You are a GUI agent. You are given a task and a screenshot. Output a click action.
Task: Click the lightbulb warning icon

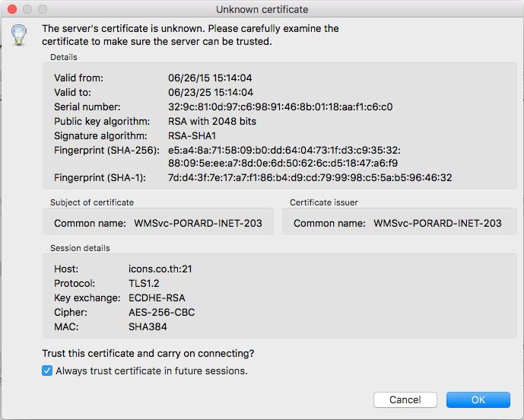[20, 36]
